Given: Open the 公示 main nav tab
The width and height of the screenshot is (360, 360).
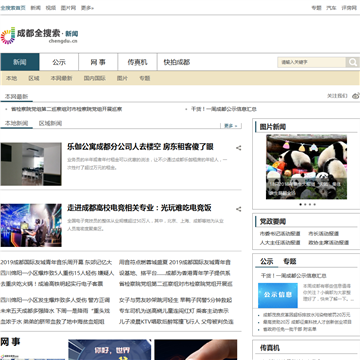Looking at the screenshot, I should click(59, 62).
